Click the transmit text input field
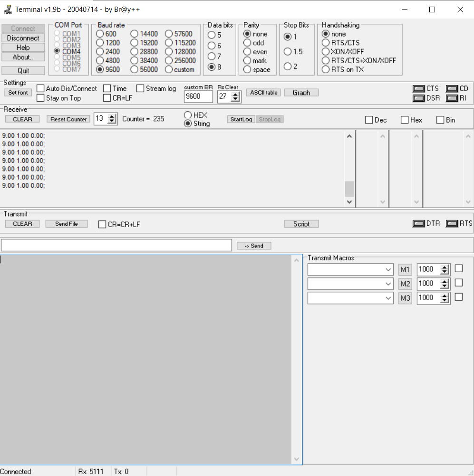This screenshot has width=474, height=476. [116, 245]
